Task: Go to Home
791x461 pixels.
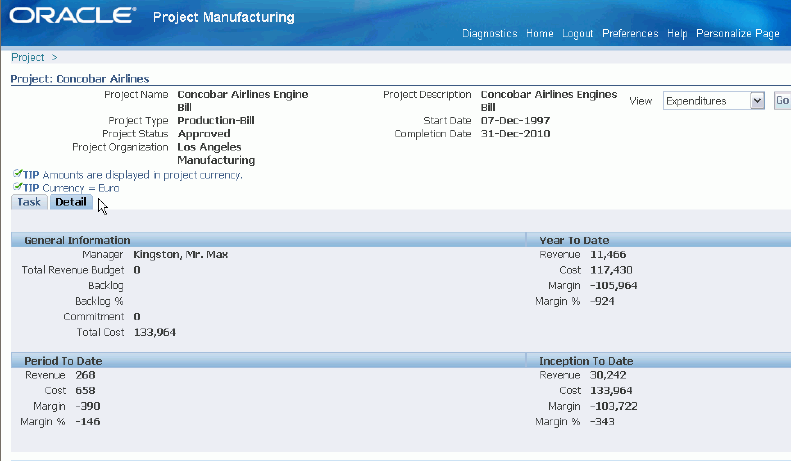Action: 540,33
